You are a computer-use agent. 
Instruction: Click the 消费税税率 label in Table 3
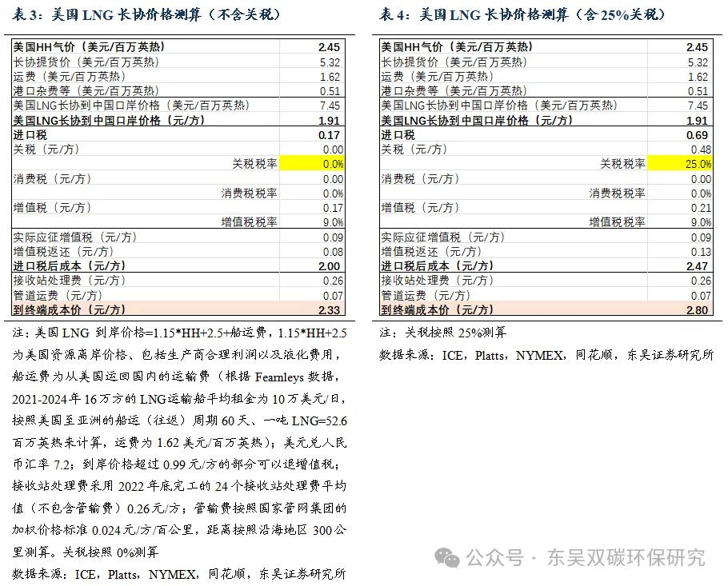click(250, 193)
